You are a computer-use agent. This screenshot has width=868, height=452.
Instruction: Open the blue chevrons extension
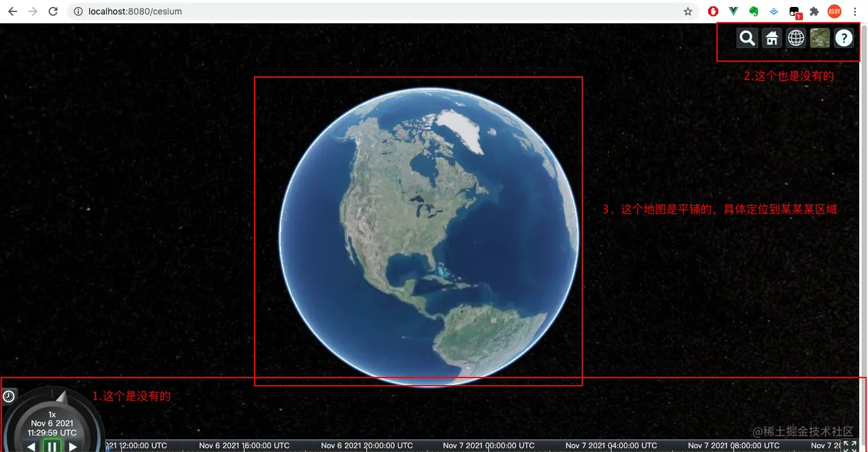click(774, 11)
